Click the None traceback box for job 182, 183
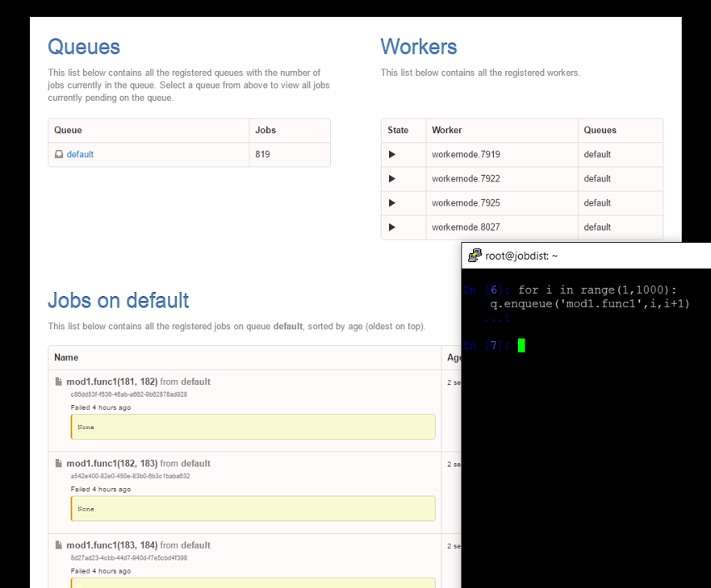 [253, 508]
